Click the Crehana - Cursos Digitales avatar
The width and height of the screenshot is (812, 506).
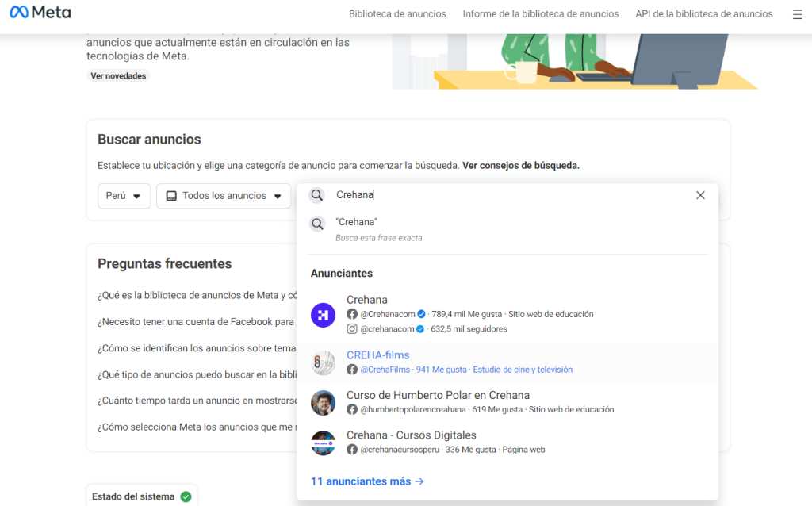point(324,443)
